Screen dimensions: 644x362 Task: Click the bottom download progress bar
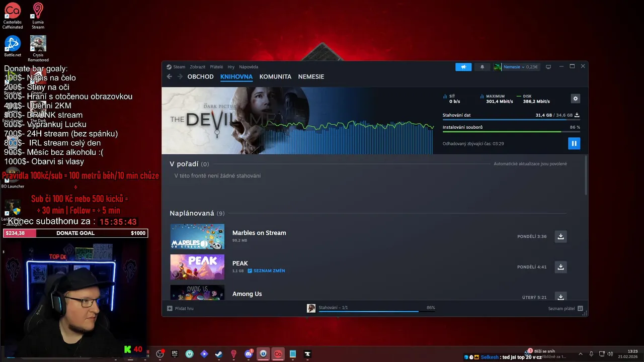377,312
